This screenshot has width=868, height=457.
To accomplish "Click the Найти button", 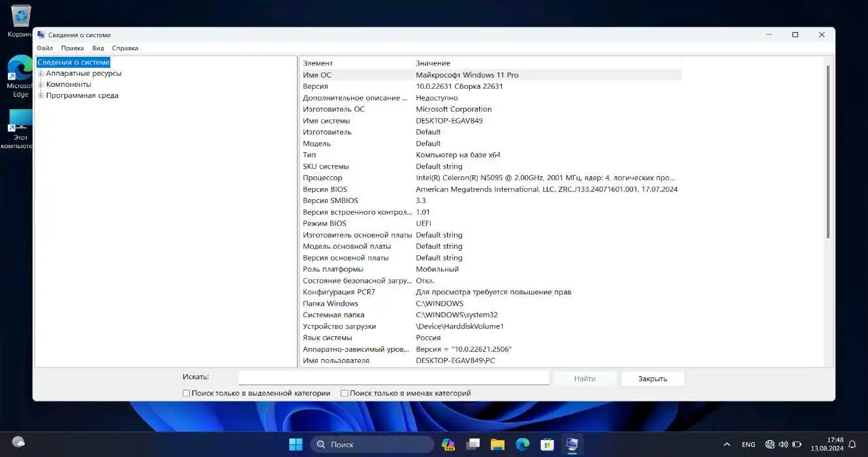I will click(x=585, y=379).
